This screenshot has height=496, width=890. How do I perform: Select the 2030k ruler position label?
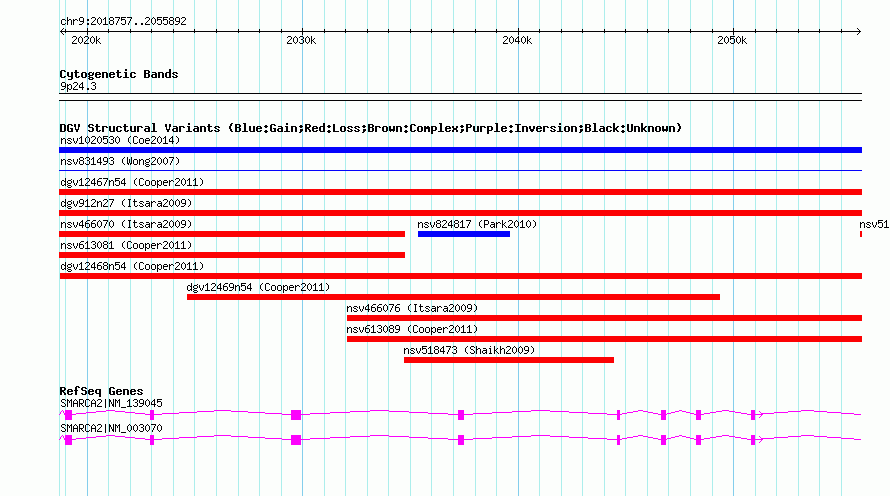tap(301, 40)
